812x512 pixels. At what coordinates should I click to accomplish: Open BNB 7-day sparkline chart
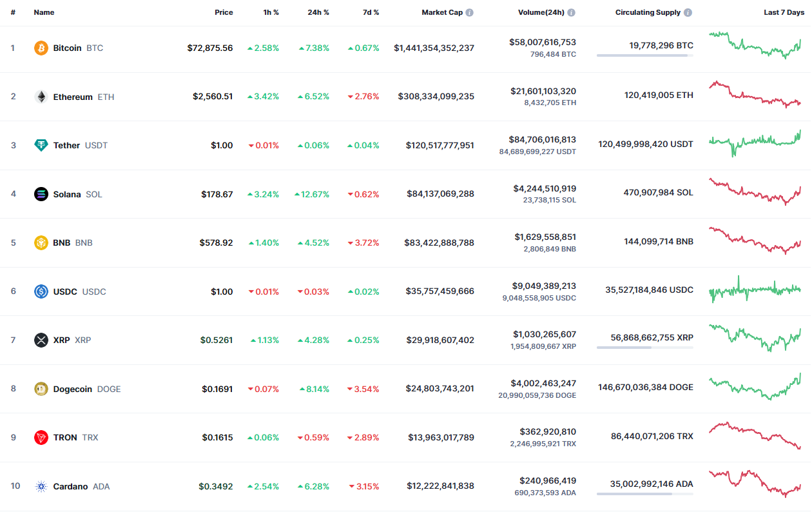click(755, 240)
